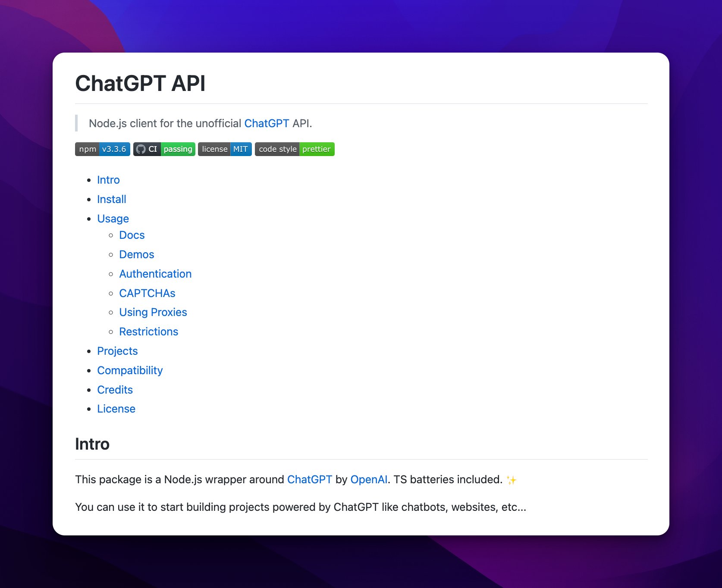Open the Install section link
722x588 pixels.
(x=111, y=199)
